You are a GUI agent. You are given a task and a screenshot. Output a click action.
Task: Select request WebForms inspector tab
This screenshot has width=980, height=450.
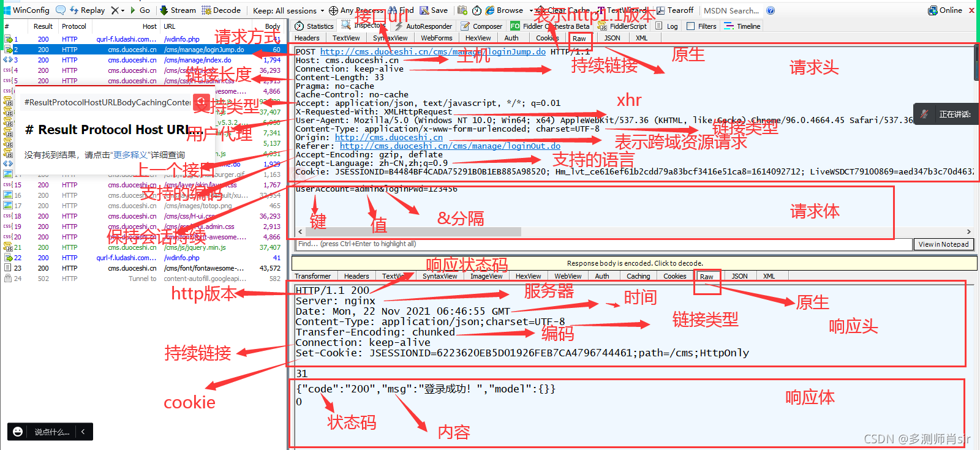coord(437,38)
